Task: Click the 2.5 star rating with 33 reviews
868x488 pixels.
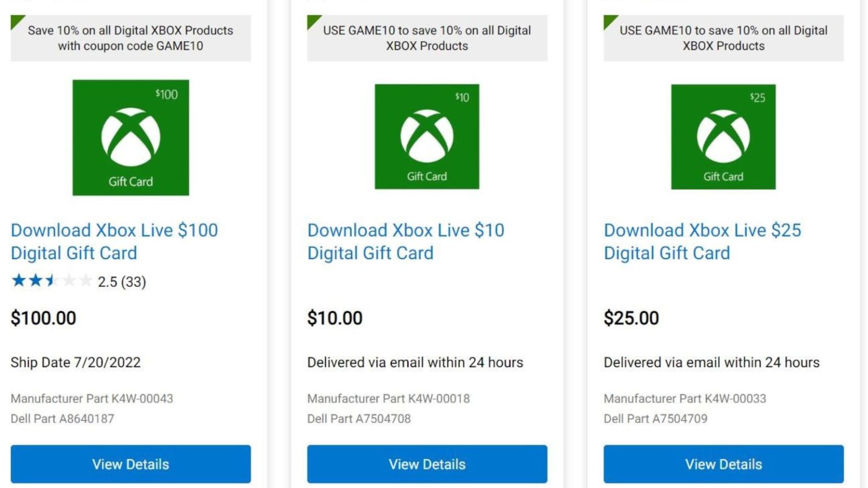Action: click(x=79, y=280)
